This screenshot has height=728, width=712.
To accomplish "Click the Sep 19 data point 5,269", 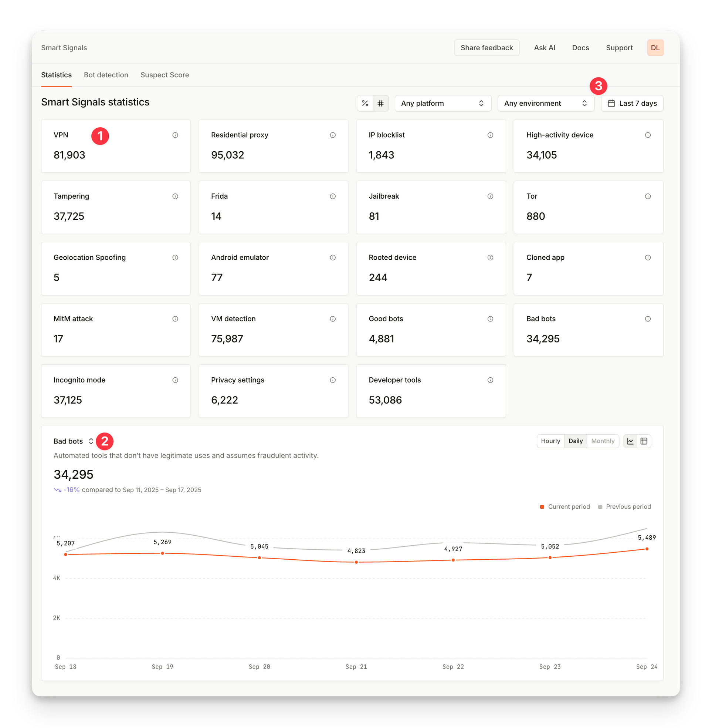I will [162, 553].
